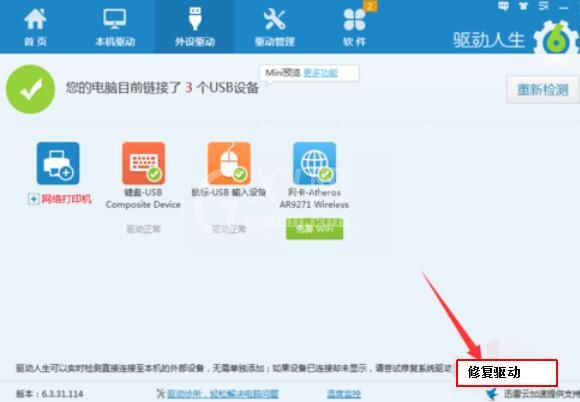Click the wrench icon beside 驱动诊所
This screenshot has width=580, height=402.
pos(160,393)
